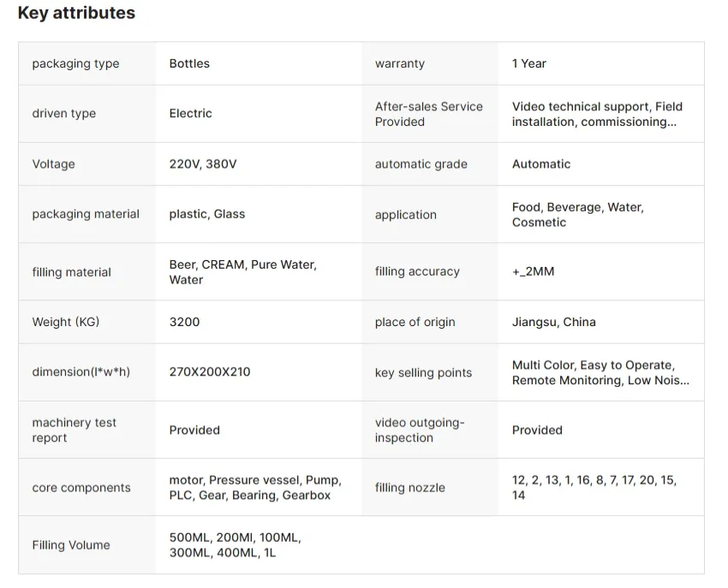Image resolution: width=728 pixels, height=588 pixels.
Task: Select the machinery test report label
Action: click(x=74, y=430)
